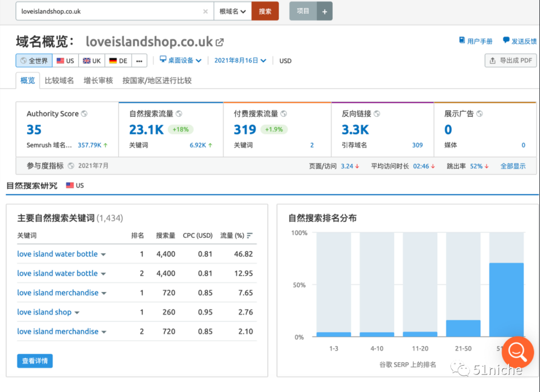Open the 用户手册 user manual

tap(475, 41)
